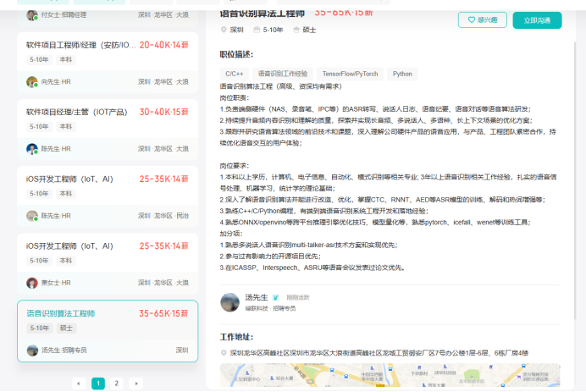Screen dimensions: 586x392
Task: Click 陈先生 avatar under IOT产品 job
Action: (x=32, y=149)
